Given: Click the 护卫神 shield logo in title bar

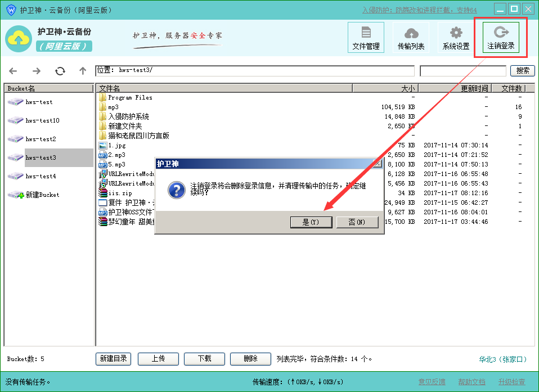Looking at the screenshot, I should click(x=11, y=10).
